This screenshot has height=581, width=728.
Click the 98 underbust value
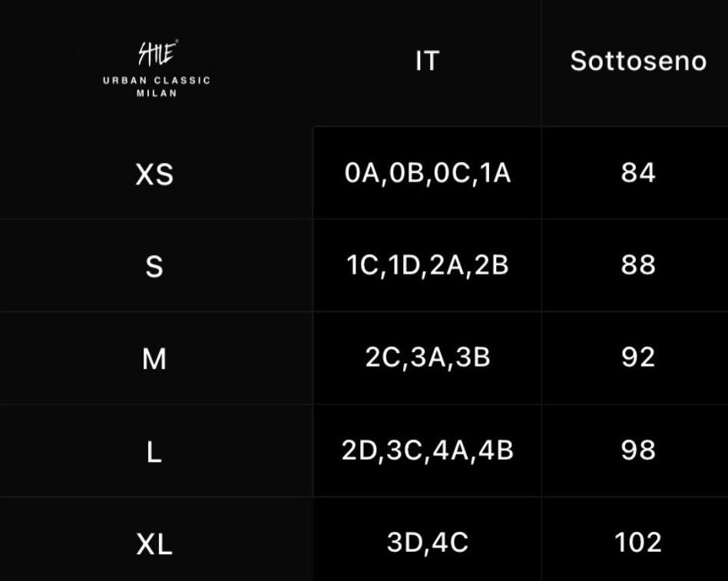point(638,450)
